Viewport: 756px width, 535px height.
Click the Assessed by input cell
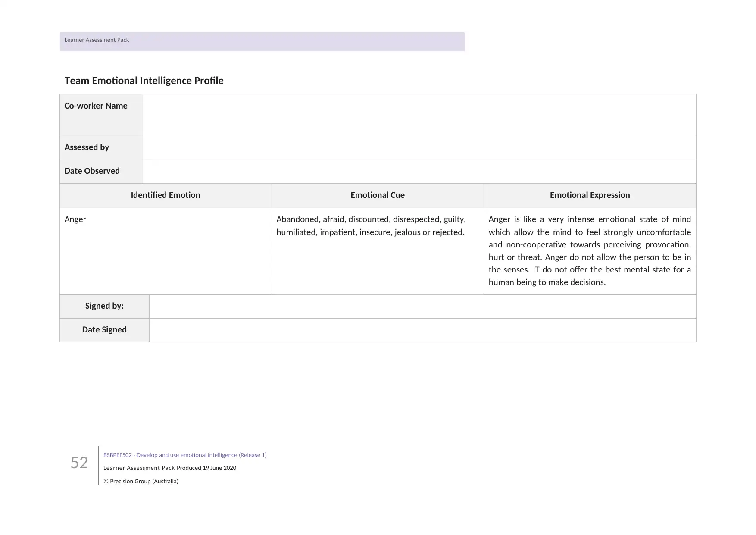pos(419,148)
